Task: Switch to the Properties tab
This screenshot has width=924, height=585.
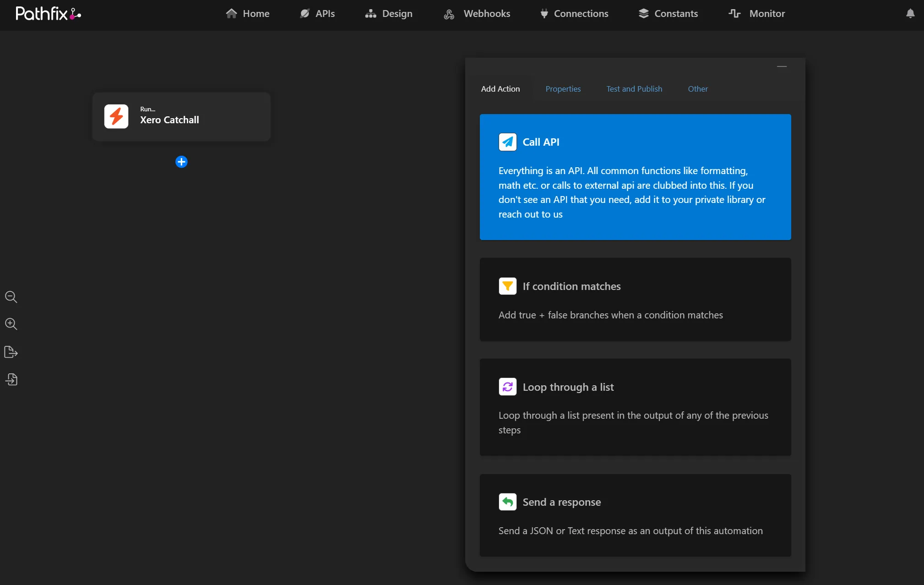Action: click(563, 89)
